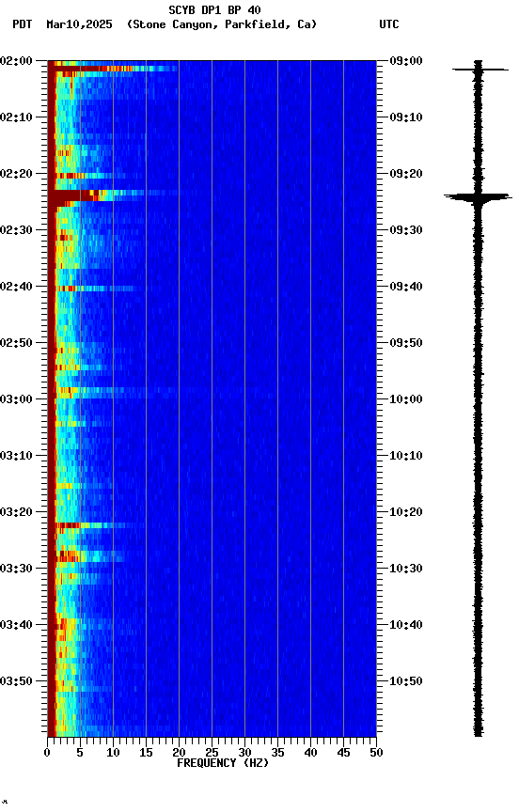Click the '03:50' PDT time label
This screenshot has width=519, height=812.
(x=16, y=681)
